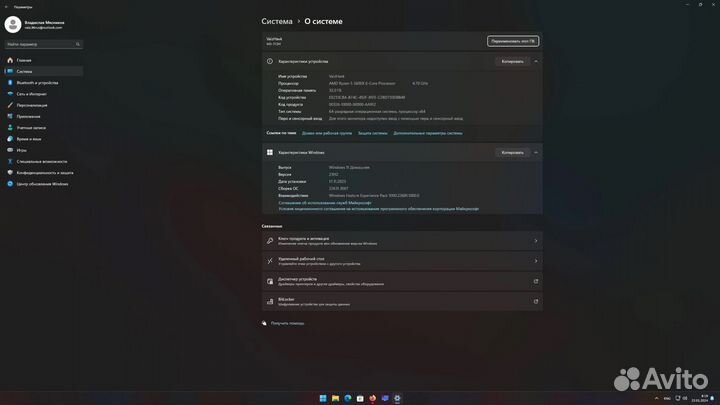Image resolution: width=720 pixels, height=405 pixels.
Task: Copy device specifications with Копировать button
Action: click(511, 61)
